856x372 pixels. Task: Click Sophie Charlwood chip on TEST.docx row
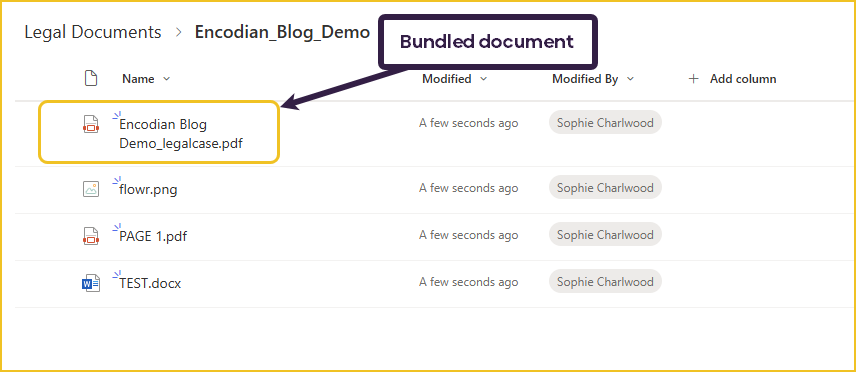(605, 282)
